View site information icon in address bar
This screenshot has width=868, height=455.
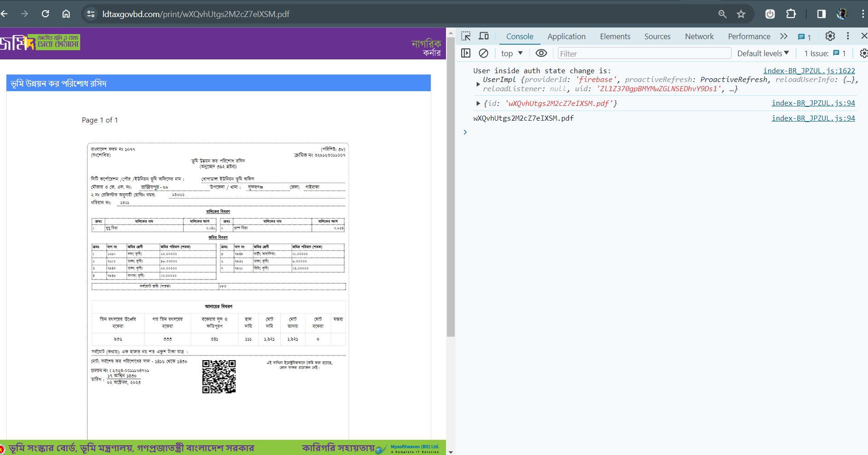[x=91, y=14]
